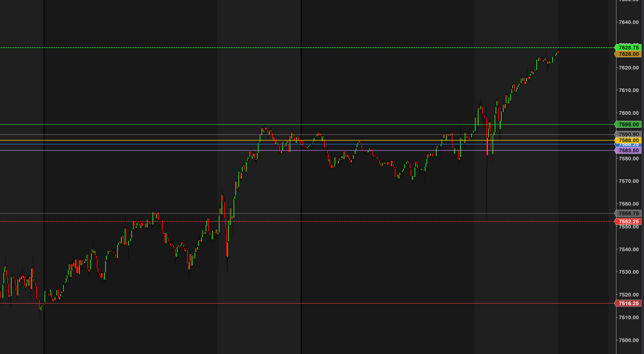Select the red 7552.25 dashed level marker
Image resolution: width=644 pixels, height=354 pixels.
tap(628, 222)
